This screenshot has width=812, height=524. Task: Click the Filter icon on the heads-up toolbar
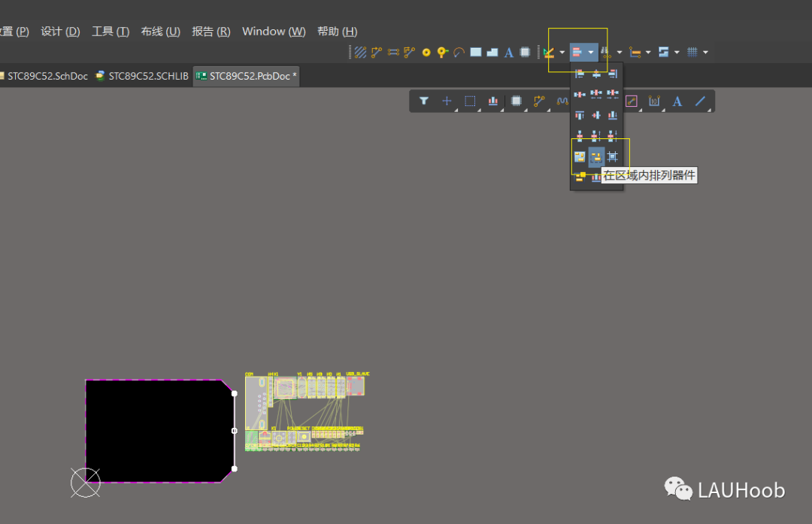(x=424, y=101)
